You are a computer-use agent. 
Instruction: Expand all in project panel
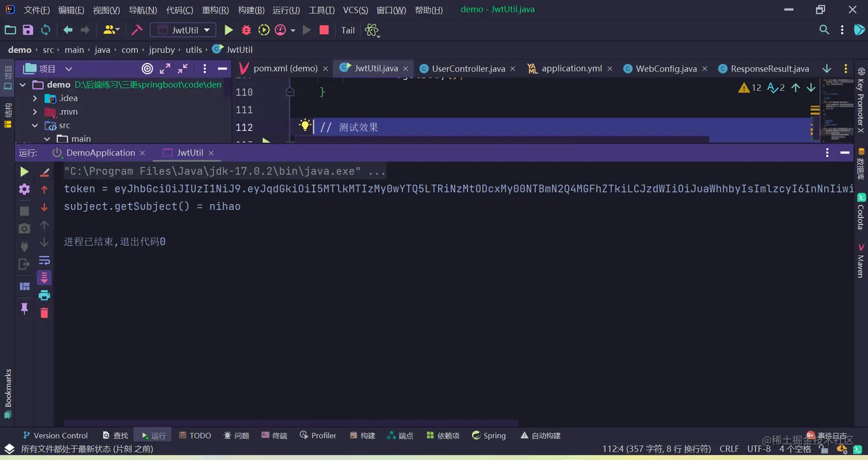tap(165, 69)
